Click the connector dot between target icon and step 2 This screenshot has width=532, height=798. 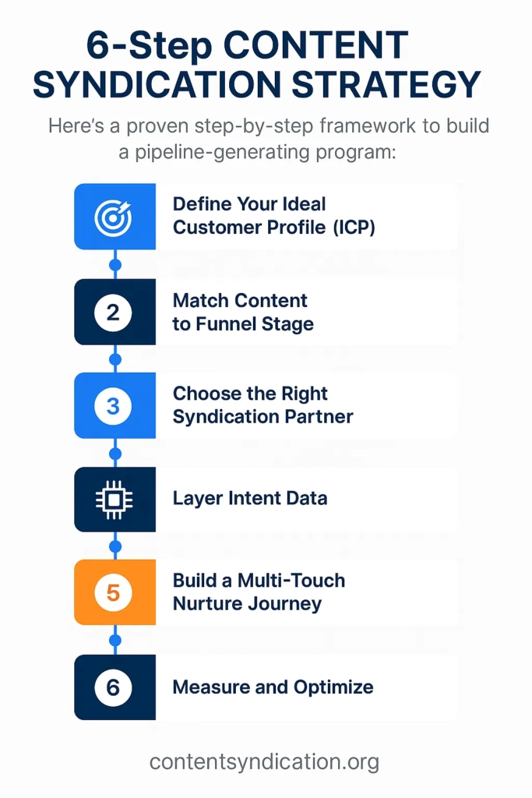pos(115,265)
